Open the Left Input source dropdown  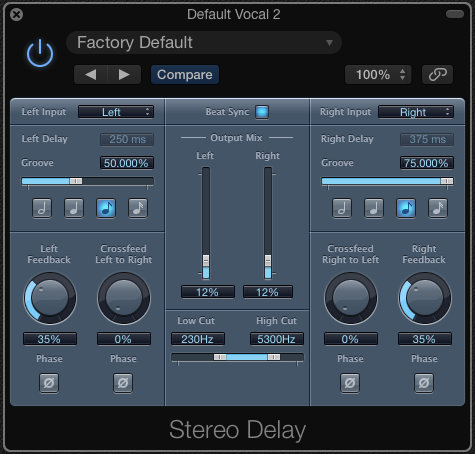(116, 112)
